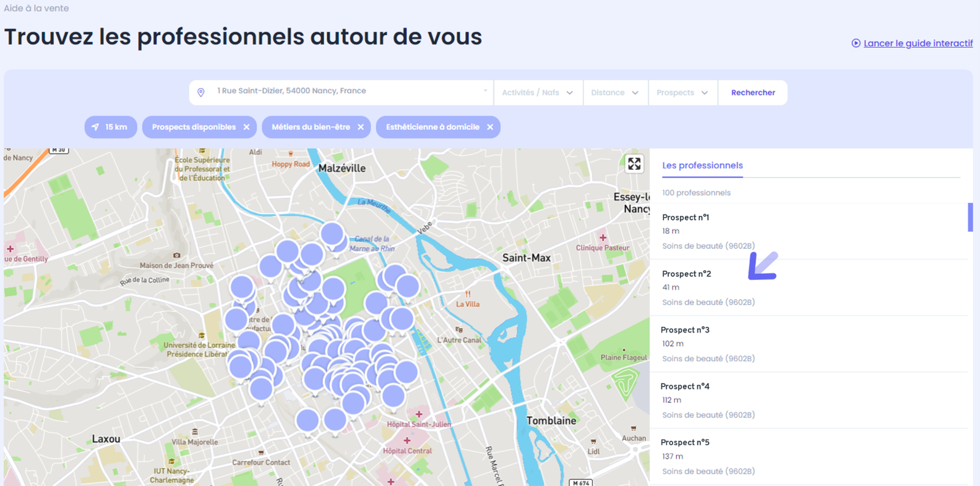980x486 pixels.
Task: Click the Malzéville label on map
Action: (x=342, y=168)
